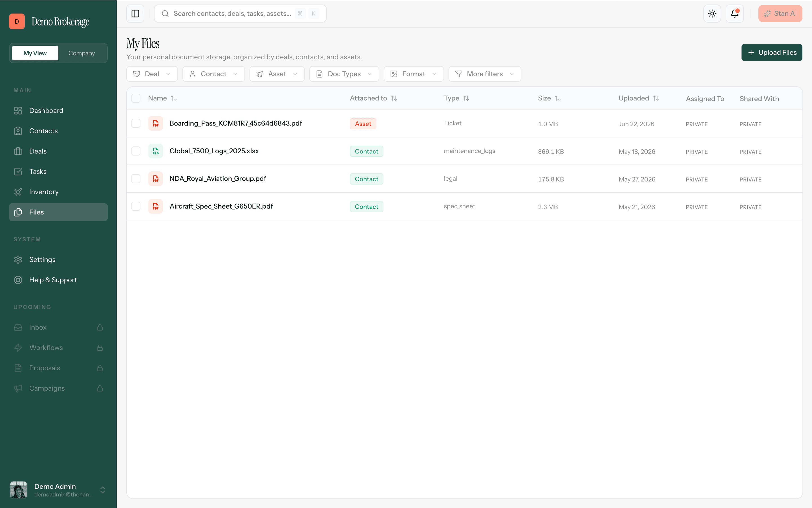Image resolution: width=812 pixels, height=508 pixels.
Task: Sort by Name using sort arrows
Action: click(173, 98)
